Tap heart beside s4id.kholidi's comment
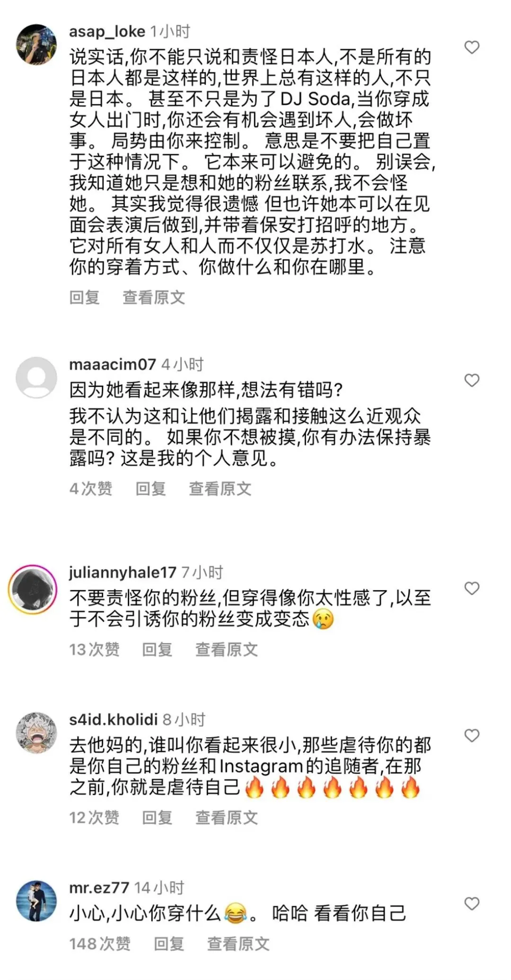The image size is (511, 980). coord(472,736)
